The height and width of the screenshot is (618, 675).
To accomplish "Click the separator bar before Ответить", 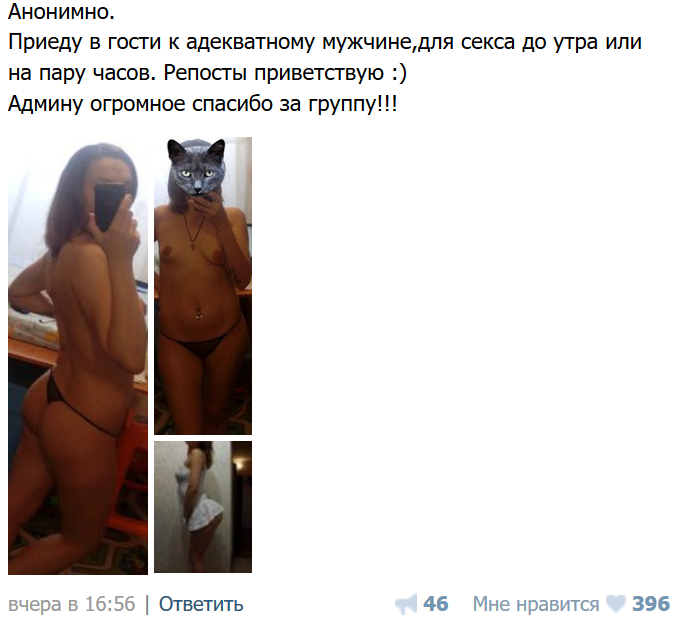I will tap(147, 604).
